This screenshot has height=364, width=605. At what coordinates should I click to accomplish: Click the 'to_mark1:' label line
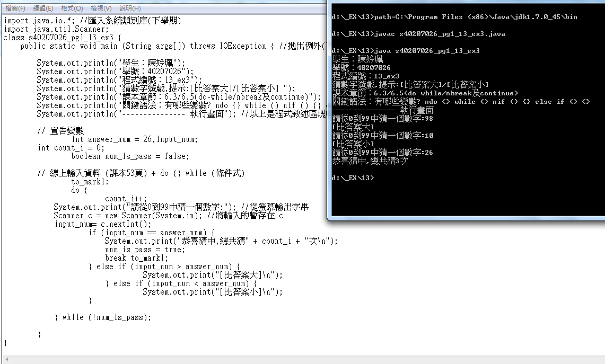[90, 182]
